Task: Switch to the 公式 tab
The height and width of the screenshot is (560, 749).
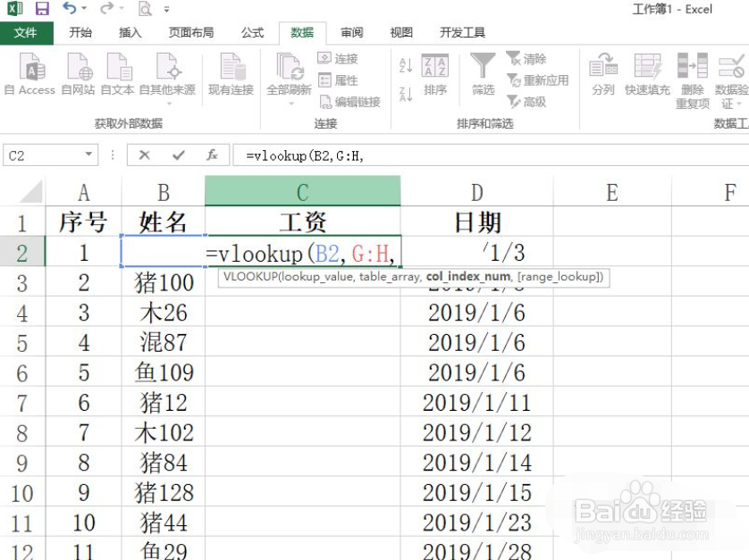Action: click(252, 32)
